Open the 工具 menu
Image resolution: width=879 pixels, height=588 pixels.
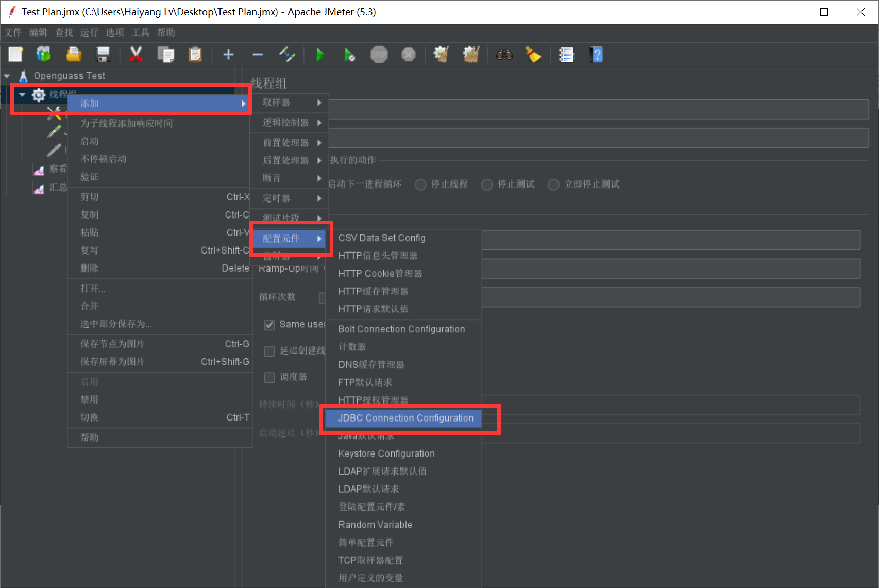(x=140, y=32)
